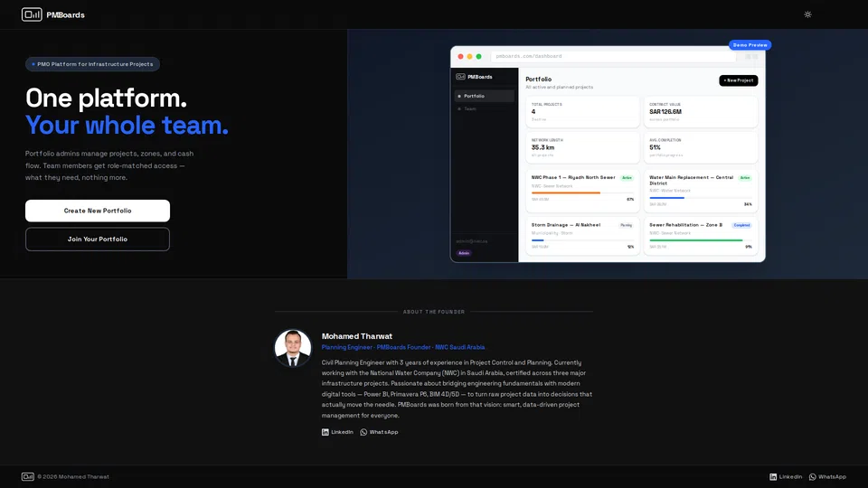Click the admin email in demo sidebar
The image size is (868, 488).
tap(472, 242)
